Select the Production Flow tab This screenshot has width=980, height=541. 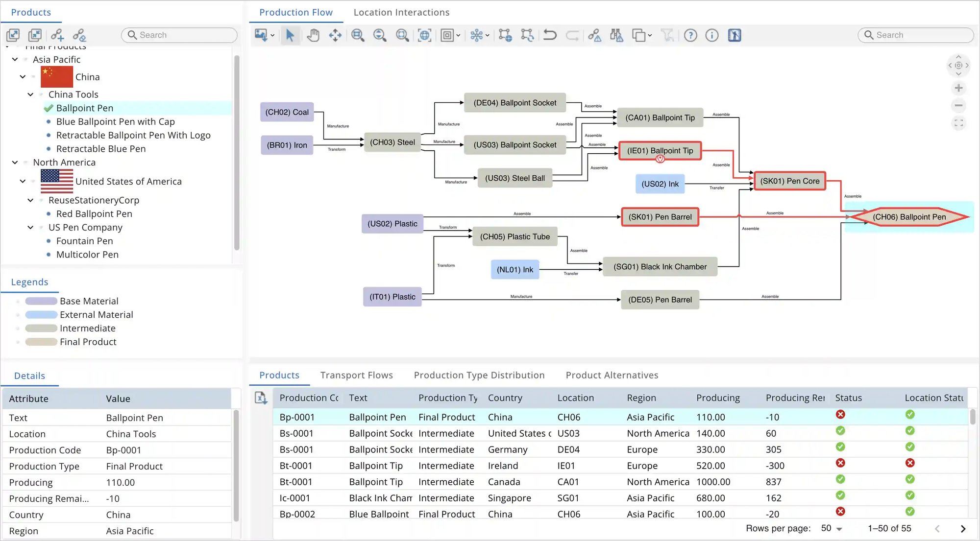point(296,12)
